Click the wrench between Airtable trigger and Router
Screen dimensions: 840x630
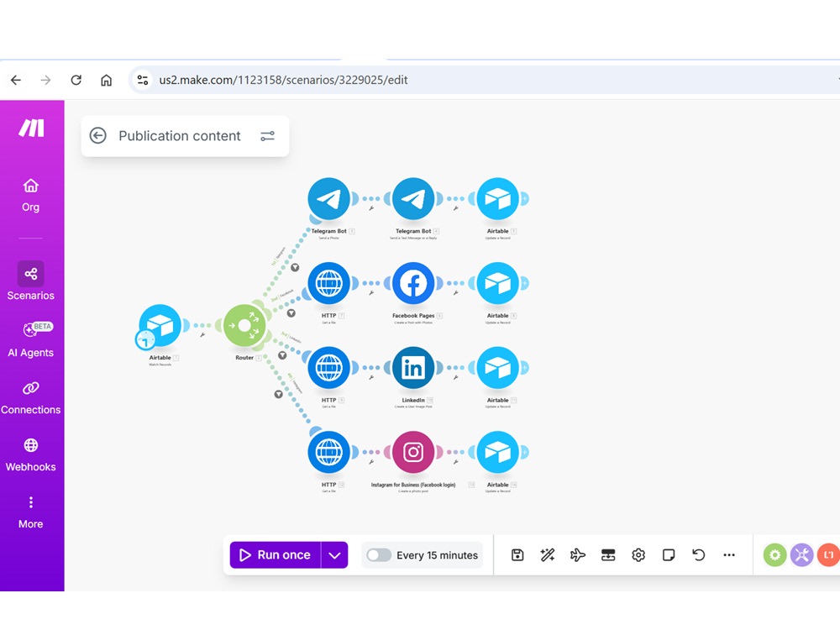(x=202, y=335)
